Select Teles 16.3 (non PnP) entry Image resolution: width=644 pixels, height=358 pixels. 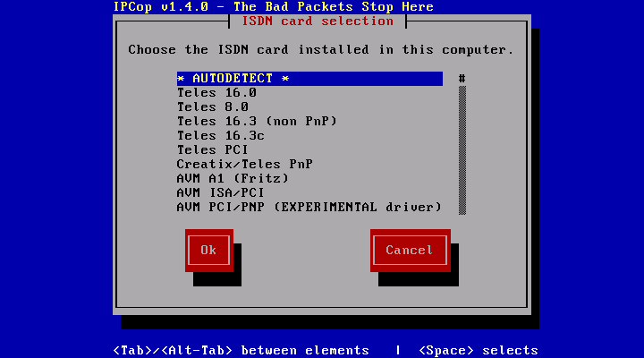tap(309, 122)
